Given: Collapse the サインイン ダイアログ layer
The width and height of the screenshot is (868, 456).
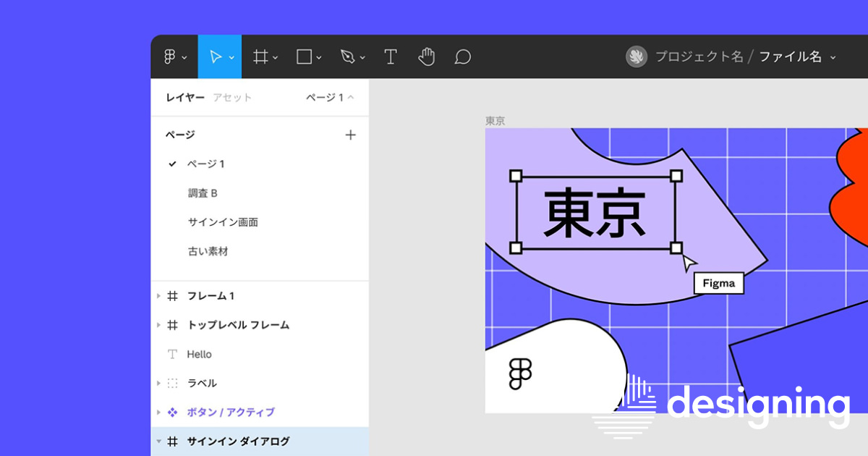Looking at the screenshot, I should point(160,442).
